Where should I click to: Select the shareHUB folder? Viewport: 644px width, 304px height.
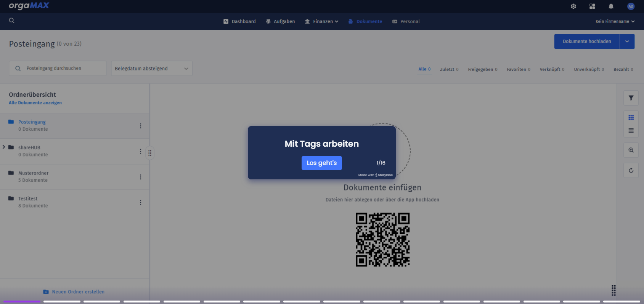pyautogui.click(x=74, y=151)
